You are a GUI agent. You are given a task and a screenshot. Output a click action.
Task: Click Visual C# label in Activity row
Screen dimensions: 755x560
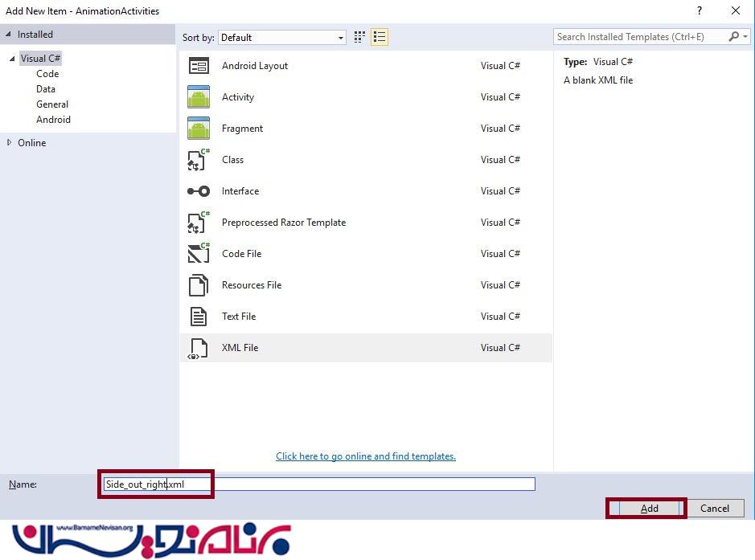point(500,96)
